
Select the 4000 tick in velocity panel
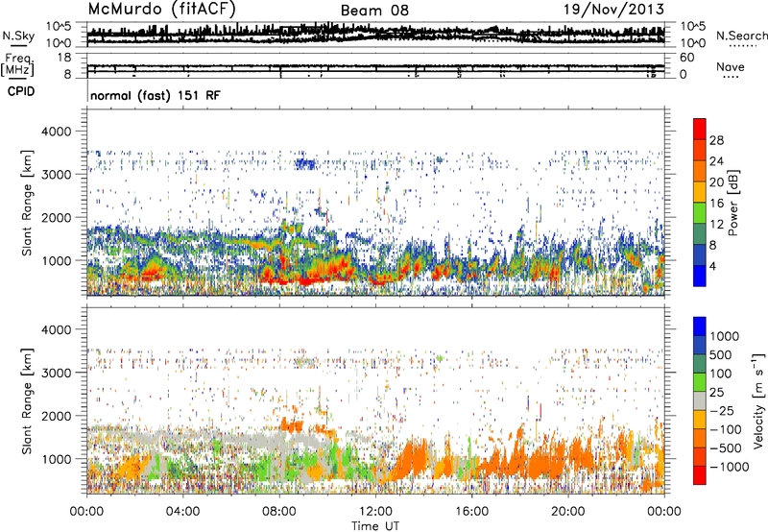(56, 330)
